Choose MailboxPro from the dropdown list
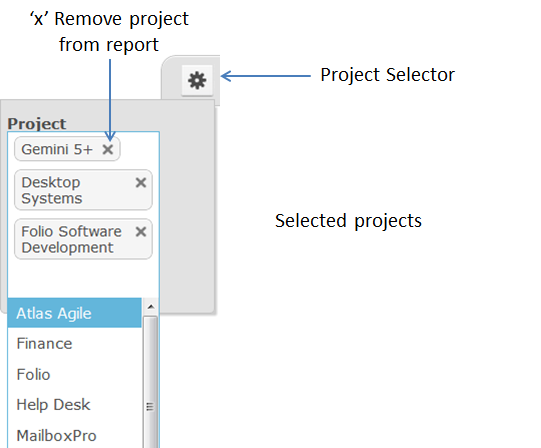 pyautogui.click(x=75, y=435)
